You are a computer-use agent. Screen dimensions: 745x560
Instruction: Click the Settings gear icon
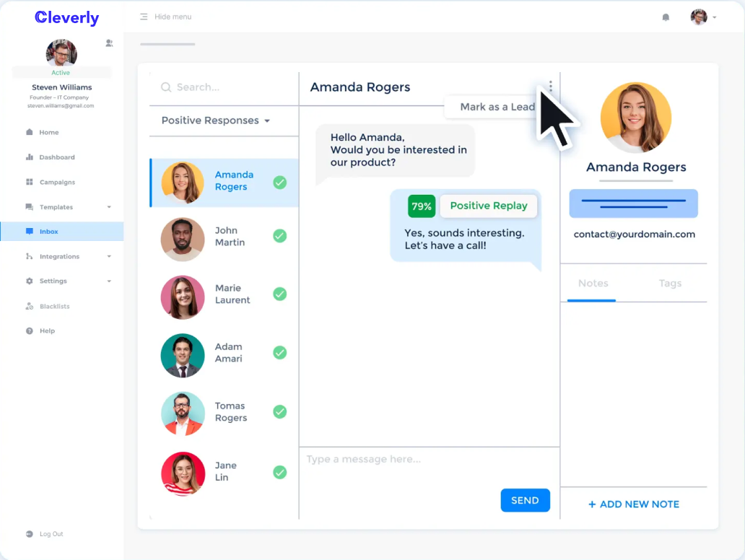click(x=30, y=281)
